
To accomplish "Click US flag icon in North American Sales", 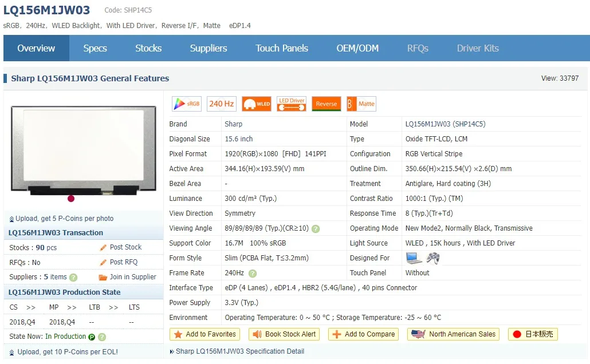I will pyautogui.click(x=418, y=334).
